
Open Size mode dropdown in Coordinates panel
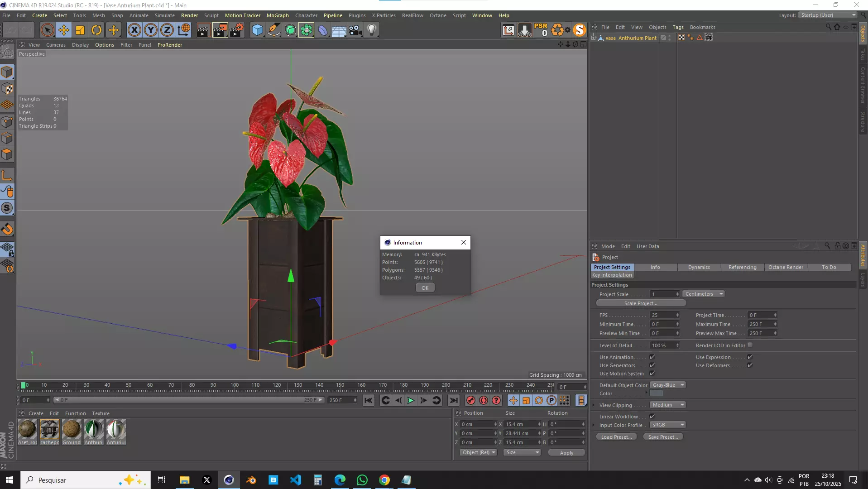click(x=523, y=452)
